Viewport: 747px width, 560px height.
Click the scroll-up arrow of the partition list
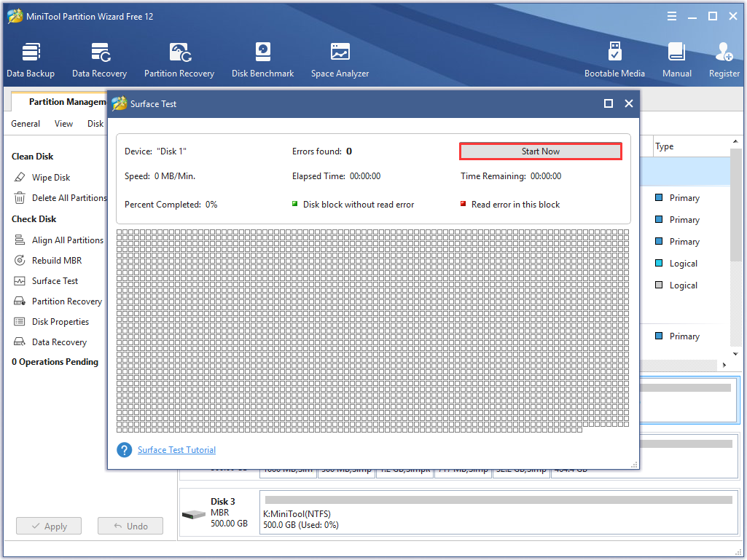[x=735, y=141]
